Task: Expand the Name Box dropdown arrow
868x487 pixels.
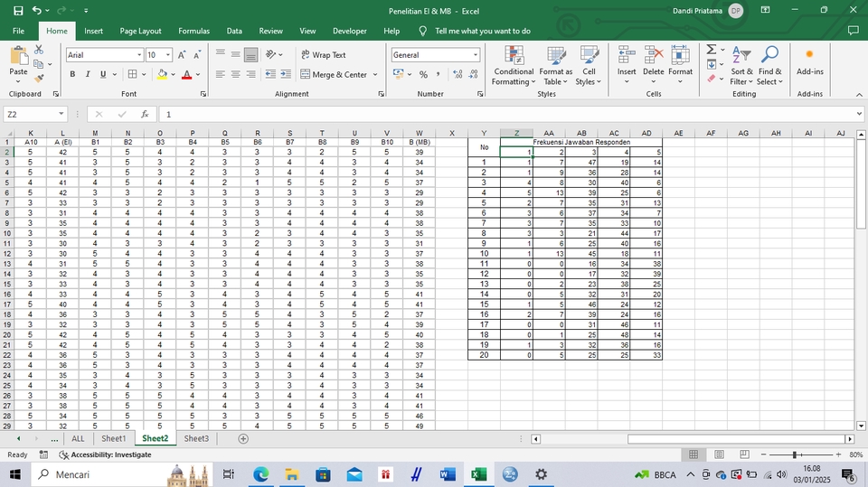Action: [61, 114]
